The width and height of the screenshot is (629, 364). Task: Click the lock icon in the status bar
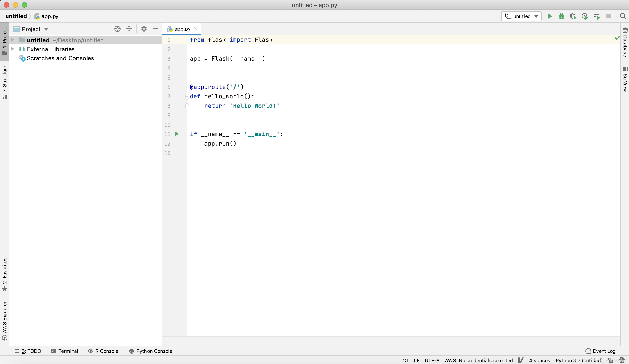tap(610, 360)
